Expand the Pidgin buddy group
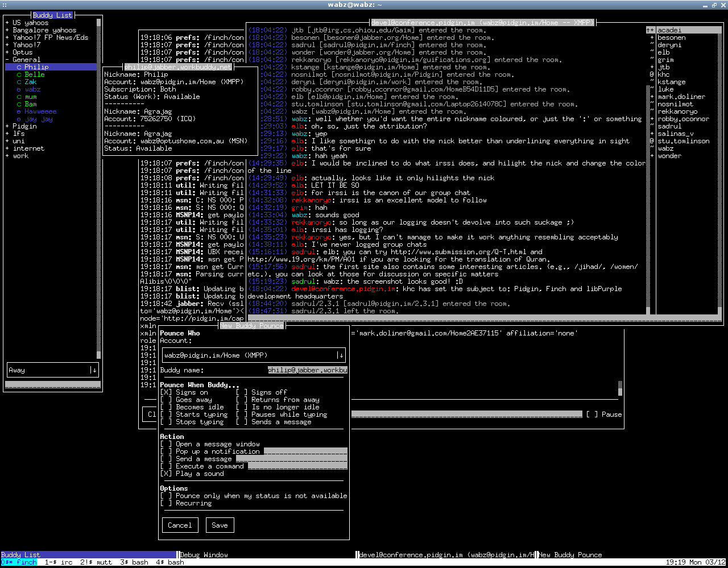The height and width of the screenshot is (568, 728). (7, 126)
